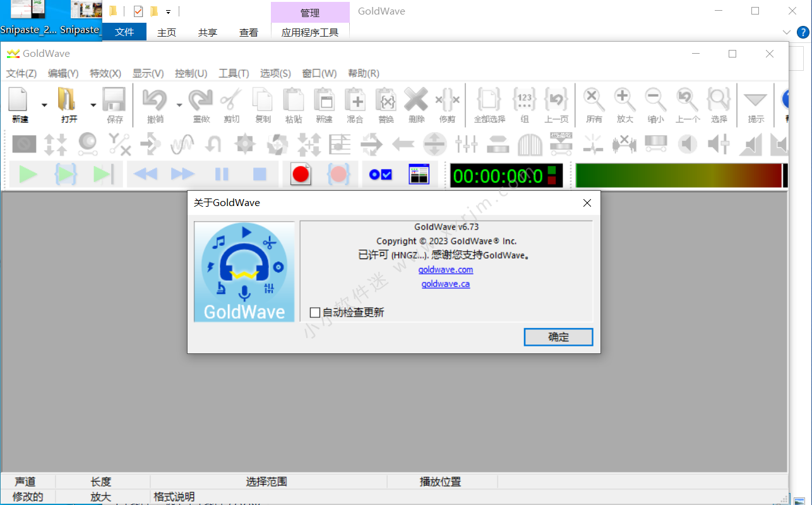Viewport: 812px width, 505px height.
Task: Click the control window layout icon
Action: point(419,174)
